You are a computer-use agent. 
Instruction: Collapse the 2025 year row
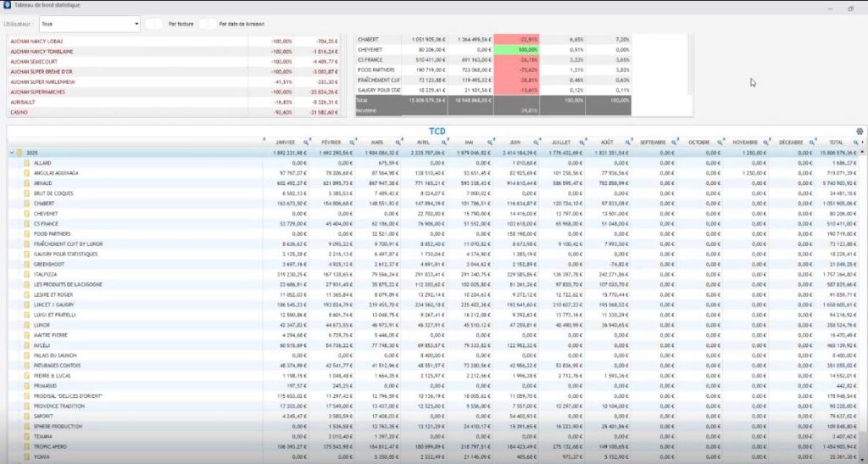[x=12, y=153]
